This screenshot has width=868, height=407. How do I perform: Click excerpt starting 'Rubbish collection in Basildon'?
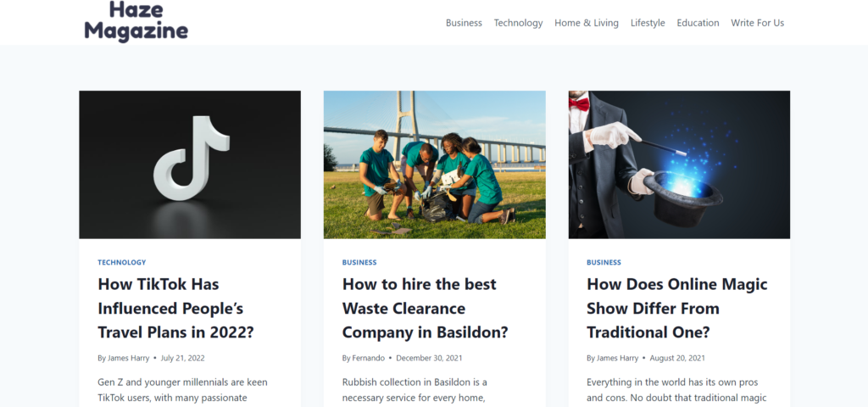415,390
